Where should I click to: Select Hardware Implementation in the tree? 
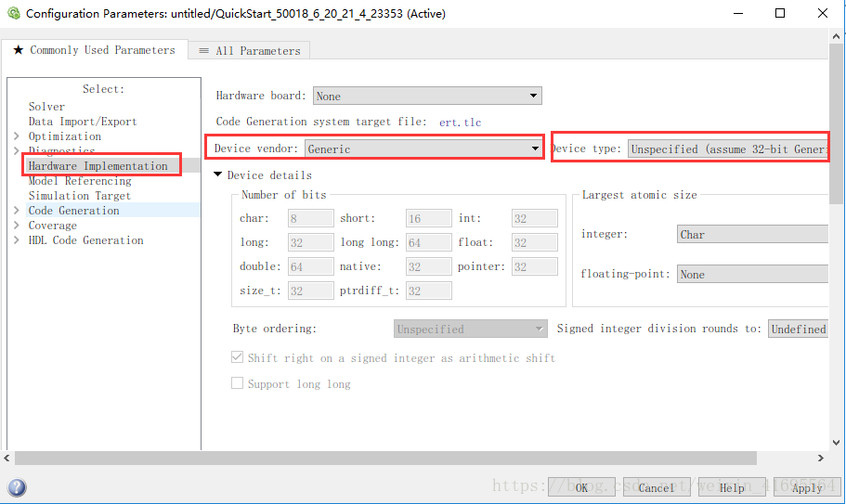[x=98, y=166]
